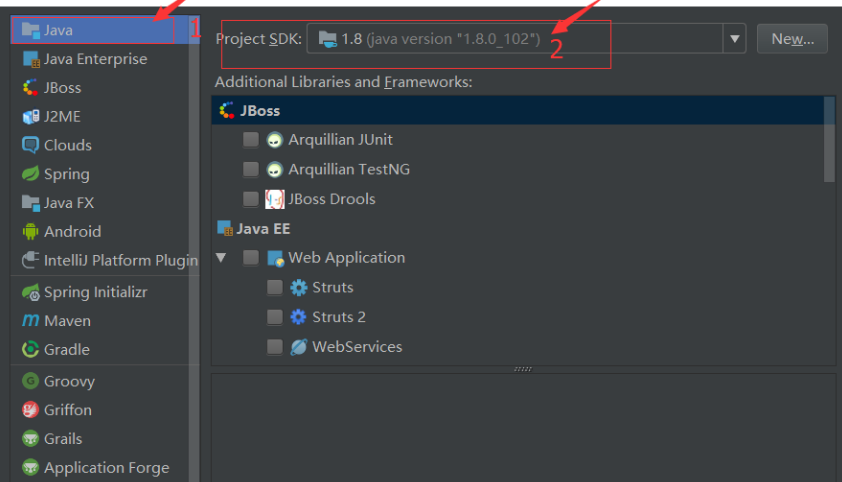Select the Java folder icon in sidebar

pyautogui.click(x=31, y=31)
